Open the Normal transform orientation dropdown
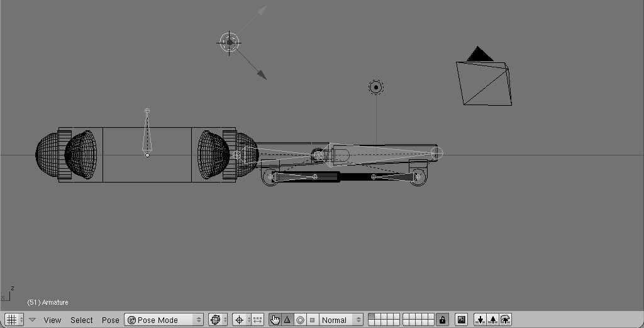Image resolution: width=644 pixels, height=328 pixels. (340, 320)
